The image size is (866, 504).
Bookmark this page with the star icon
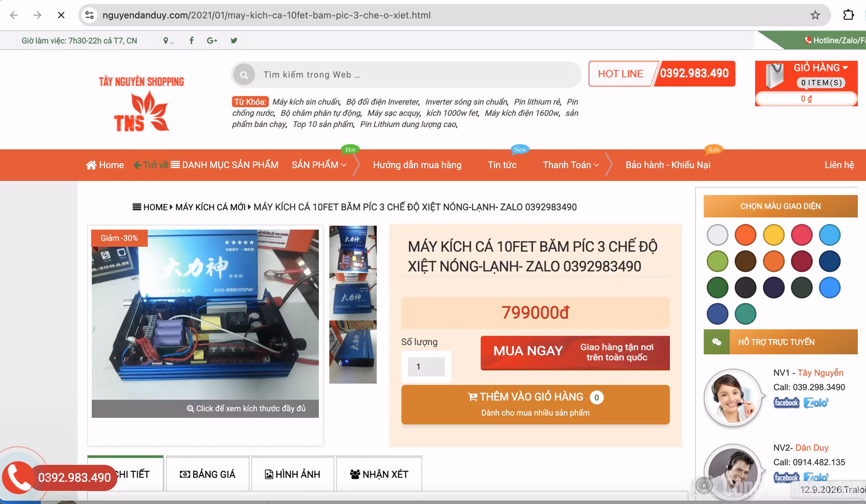pyautogui.click(x=815, y=15)
